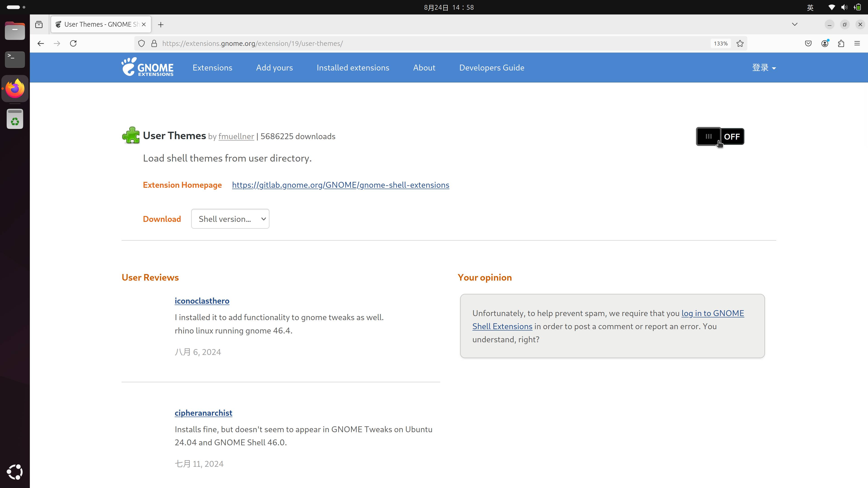Click the 5686225 downloads text
The width and height of the screenshot is (868, 488).
298,136
